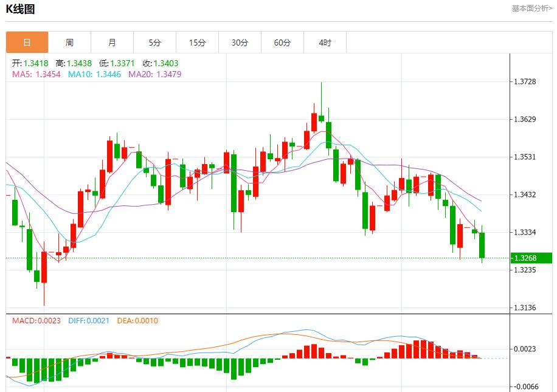Select the 4时 timeframe

(324, 42)
